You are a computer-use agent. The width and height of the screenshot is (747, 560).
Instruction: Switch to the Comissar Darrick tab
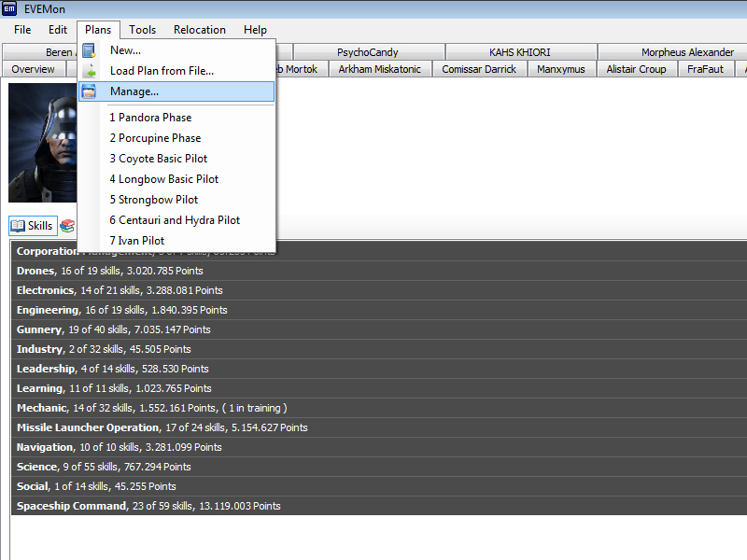click(x=479, y=69)
